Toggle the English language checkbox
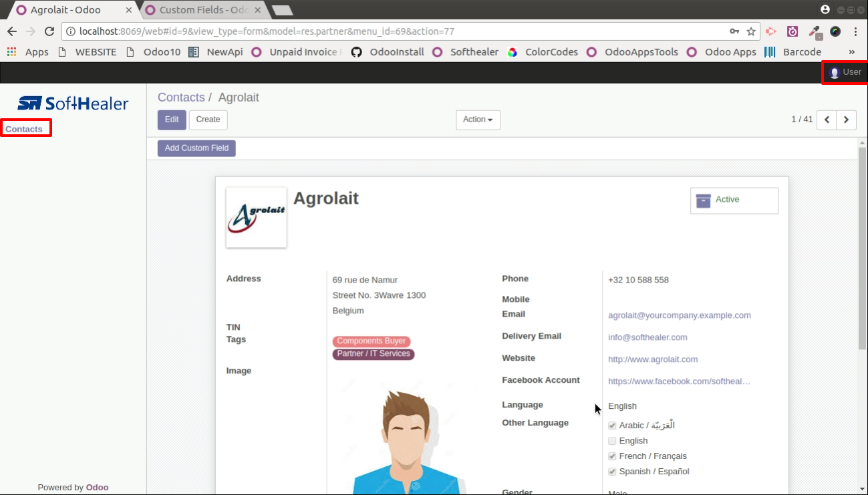This screenshot has height=495, width=868. (x=612, y=441)
